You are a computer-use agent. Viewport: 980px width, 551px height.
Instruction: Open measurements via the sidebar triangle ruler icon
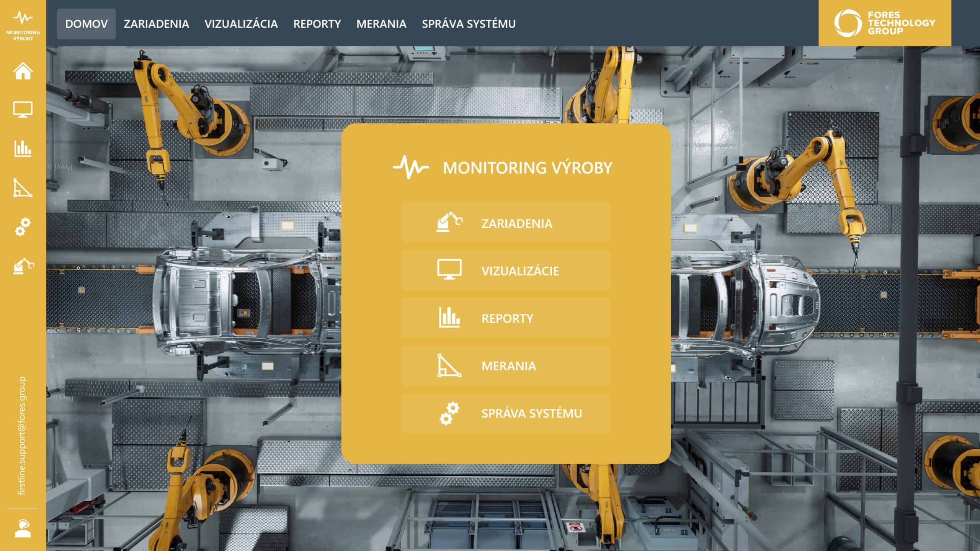coord(23,187)
